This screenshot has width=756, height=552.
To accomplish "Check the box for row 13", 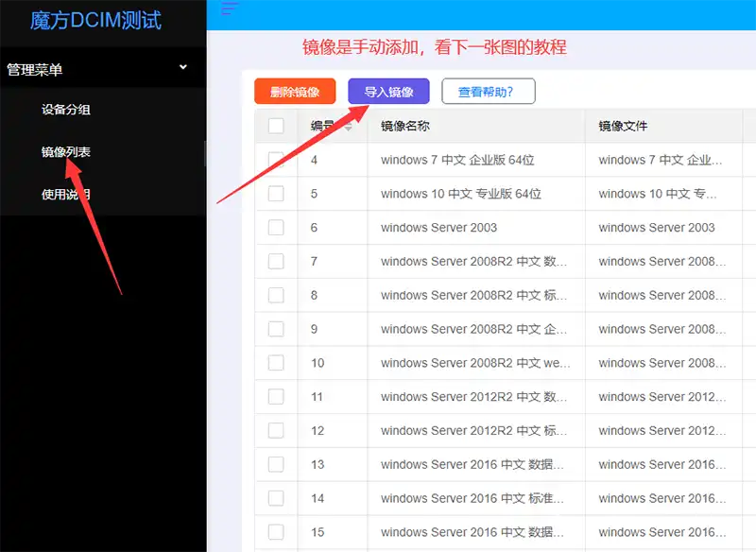I will 276,464.
